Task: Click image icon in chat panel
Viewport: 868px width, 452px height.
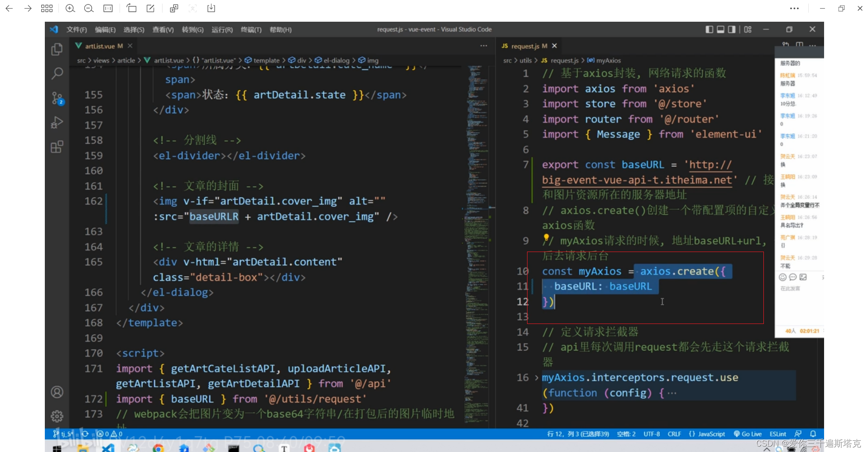Action: tap(803, 277)
